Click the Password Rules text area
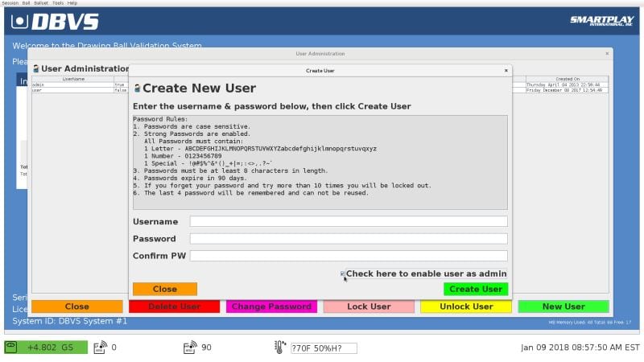 pos(320,162)
